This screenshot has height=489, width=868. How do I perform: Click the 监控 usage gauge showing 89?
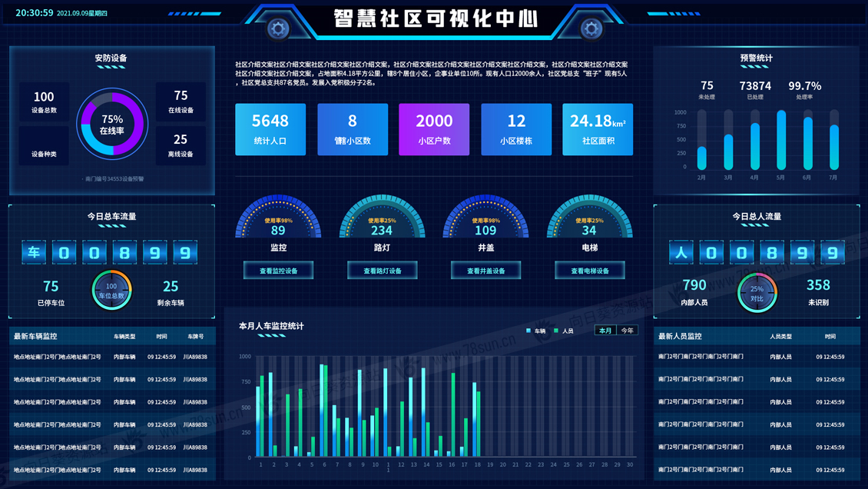278,221
